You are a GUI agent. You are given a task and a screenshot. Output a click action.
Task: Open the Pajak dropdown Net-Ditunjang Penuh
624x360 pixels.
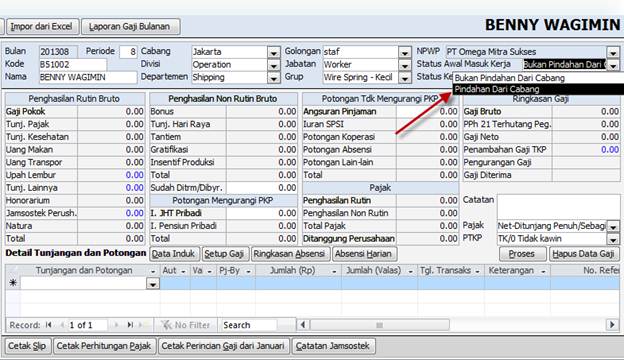(613, 226)
